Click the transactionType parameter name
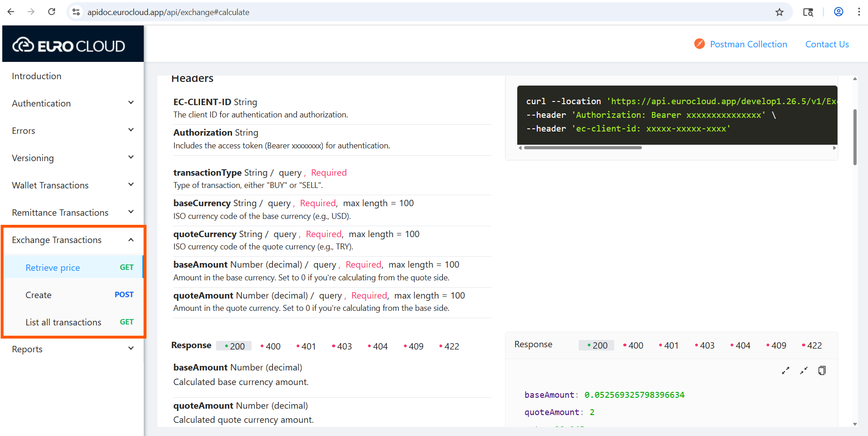This screenshot has width=868, height=436. click(x=207, y=172)
